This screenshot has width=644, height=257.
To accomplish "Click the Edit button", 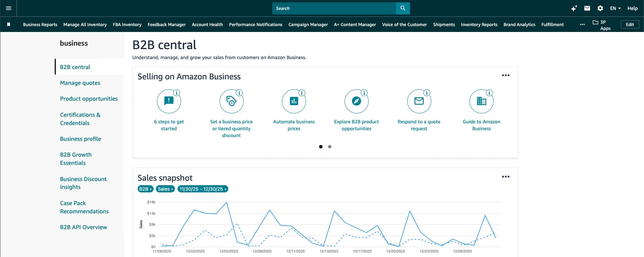I will click(x=630, y=24).
